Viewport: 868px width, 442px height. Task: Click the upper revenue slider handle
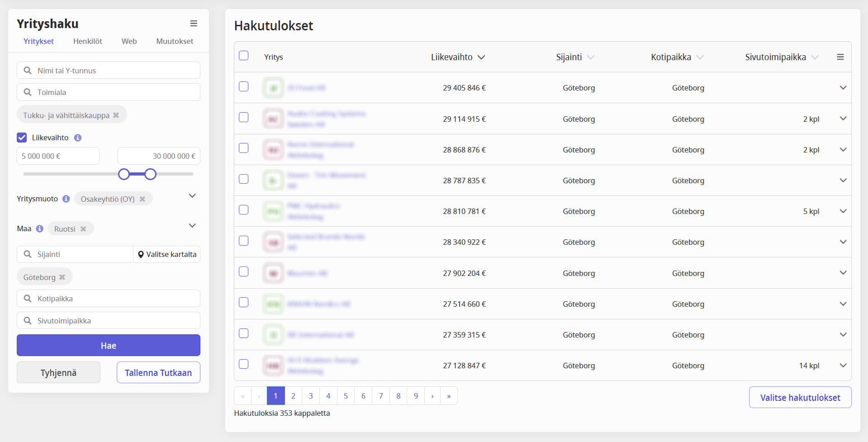click(x=151, y=174)
